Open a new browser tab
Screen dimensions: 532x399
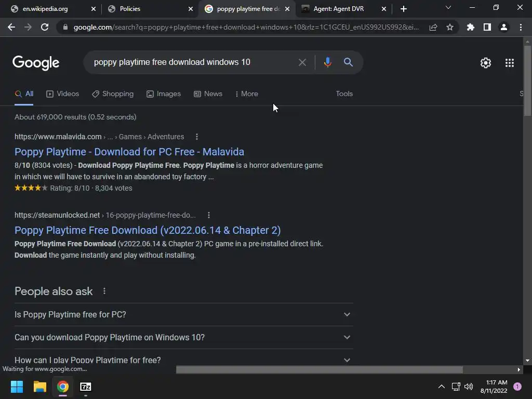403,9
